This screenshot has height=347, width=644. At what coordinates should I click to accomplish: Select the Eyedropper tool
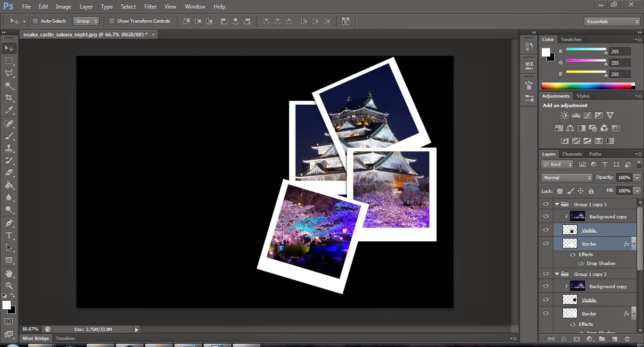[9, 110]
